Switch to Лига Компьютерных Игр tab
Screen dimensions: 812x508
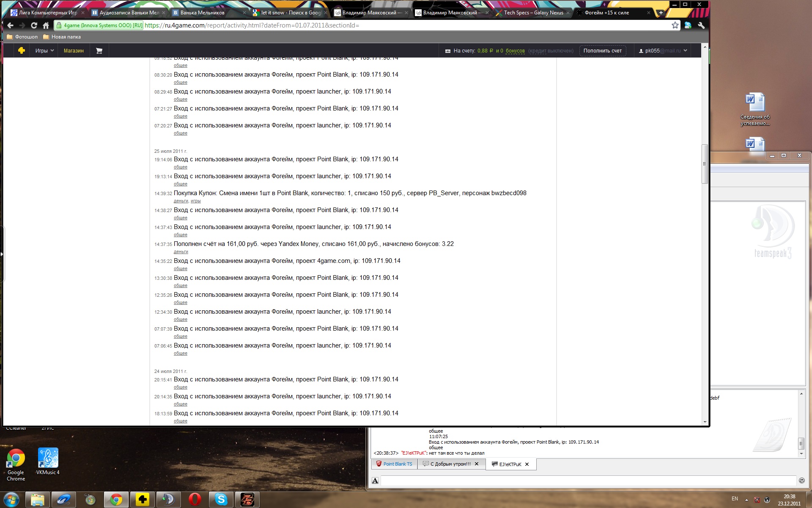[x=47, y=13]
